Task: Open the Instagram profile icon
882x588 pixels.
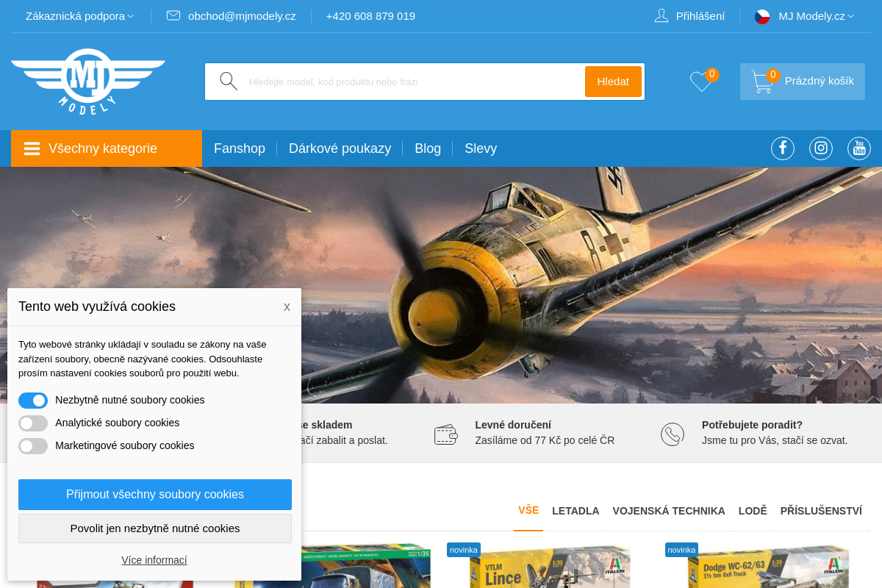Action: pos(821,148)
